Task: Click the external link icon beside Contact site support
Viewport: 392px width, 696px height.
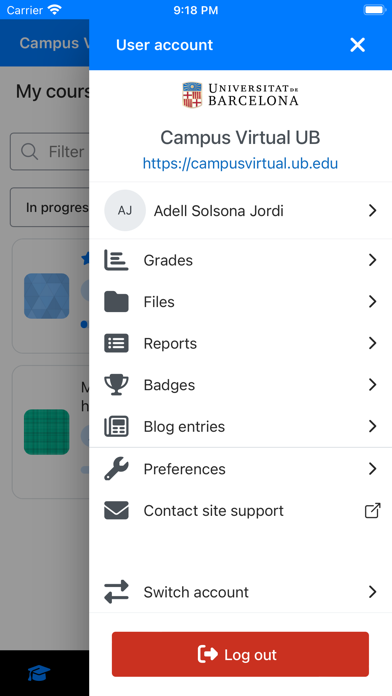Action: [372, 510]
